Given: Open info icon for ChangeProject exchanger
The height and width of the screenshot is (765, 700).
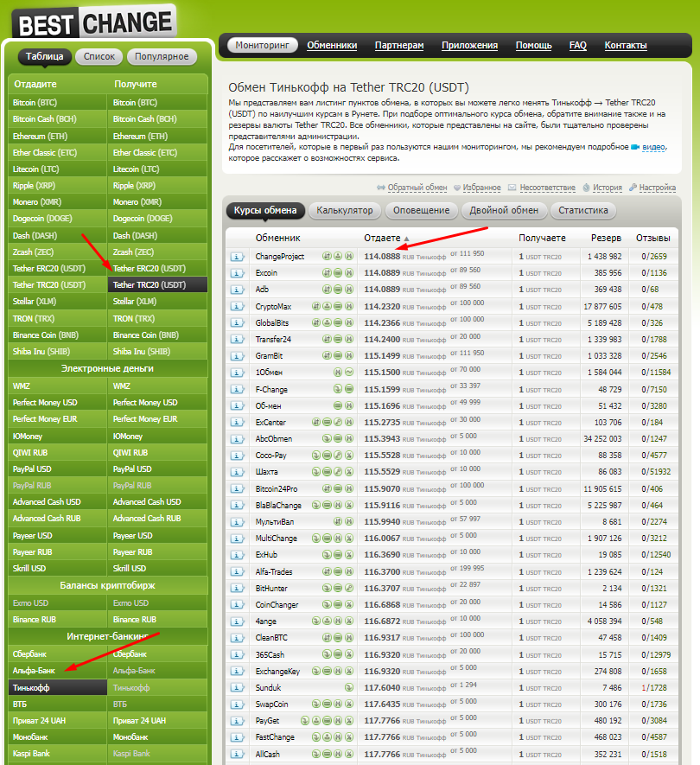Looking at the screenshot, I should 237,257.
